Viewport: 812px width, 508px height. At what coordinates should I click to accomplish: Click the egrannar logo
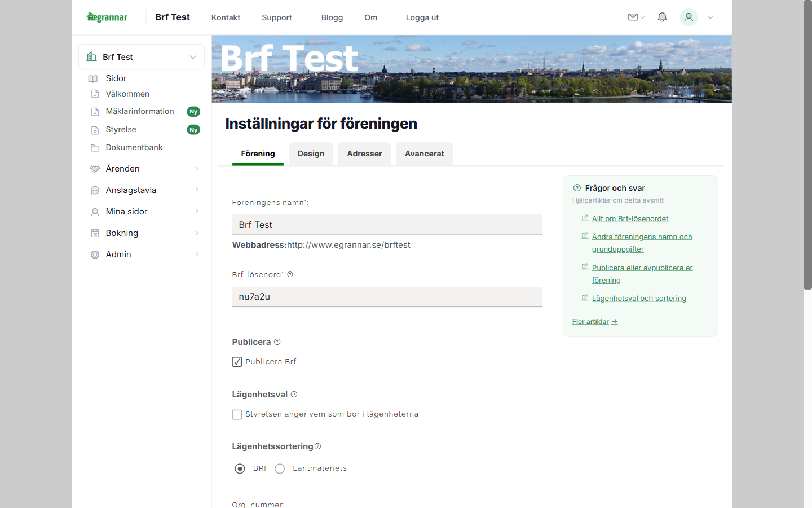pyautogui.click(x=107, y=17)
